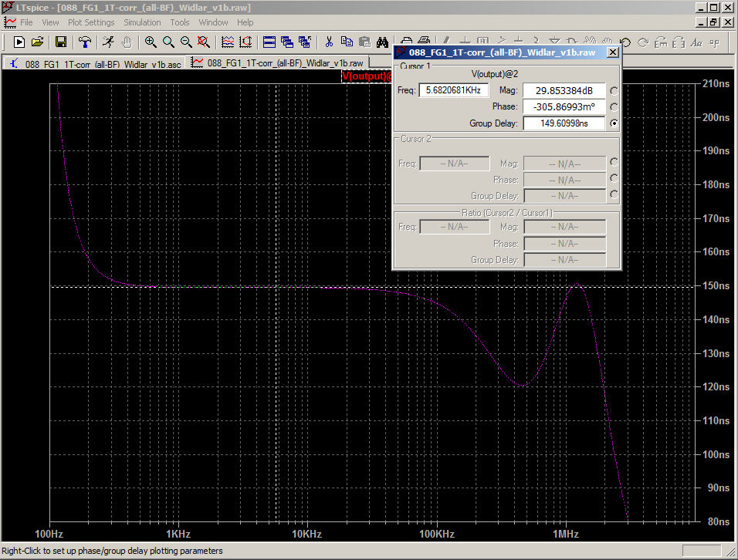Click the Tile Windows toolbar icon
738x560 pixels.
coord(269,42)
